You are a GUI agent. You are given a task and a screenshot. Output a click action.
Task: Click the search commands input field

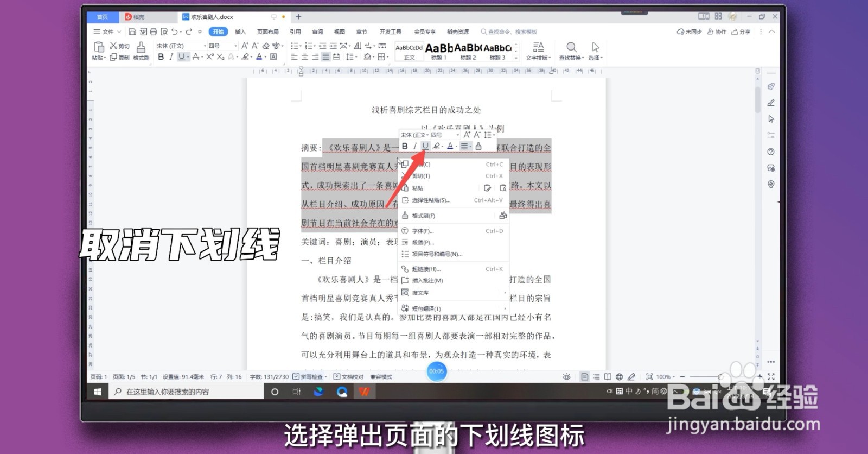(x=509, y=31)
